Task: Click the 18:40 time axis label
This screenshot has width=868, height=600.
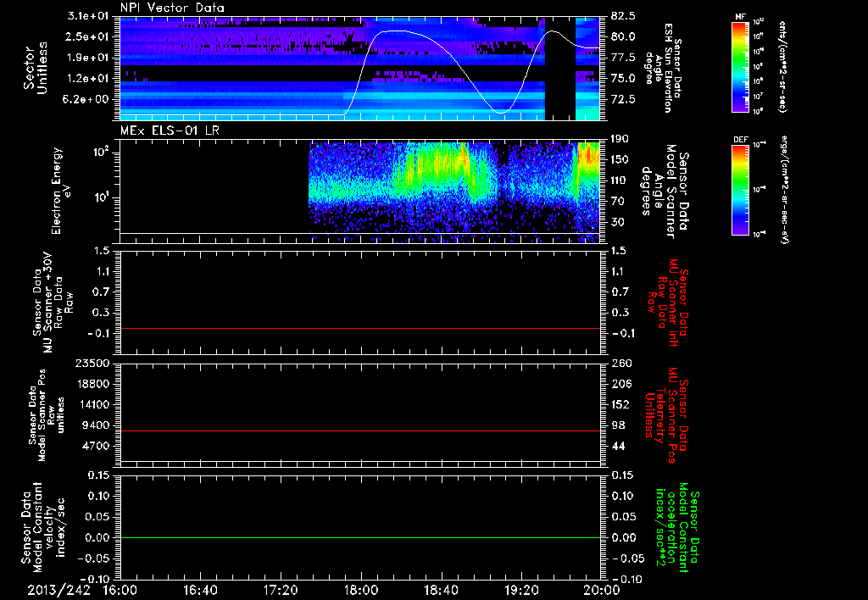Action: (x=441, y=590)
